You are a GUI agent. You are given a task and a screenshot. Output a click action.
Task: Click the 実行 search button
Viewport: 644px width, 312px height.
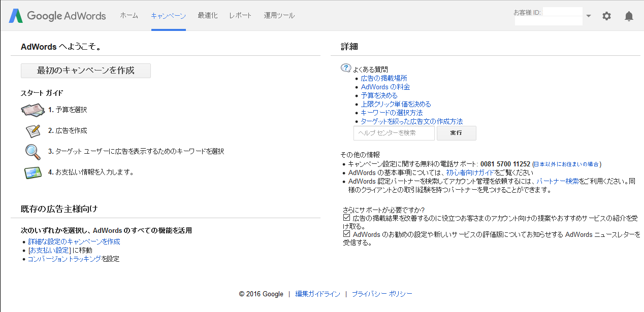(x=457, y=133)
